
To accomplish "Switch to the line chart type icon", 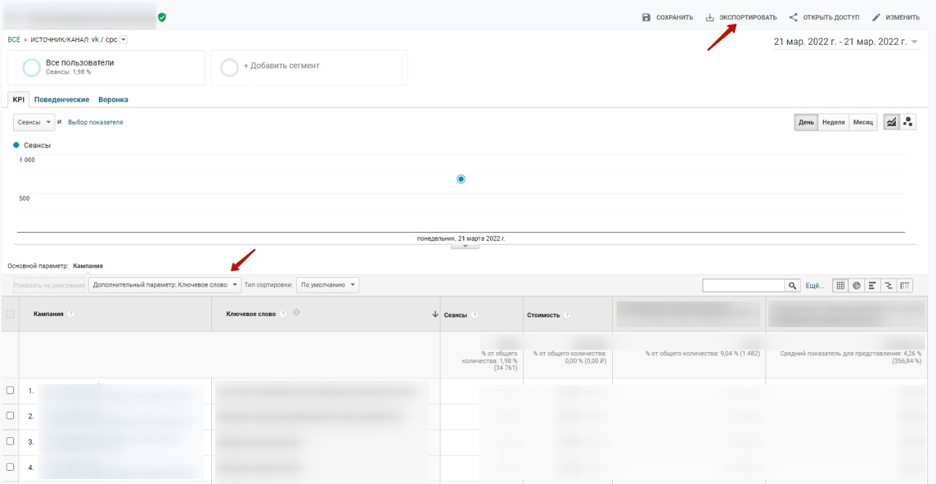I will 891,122.
